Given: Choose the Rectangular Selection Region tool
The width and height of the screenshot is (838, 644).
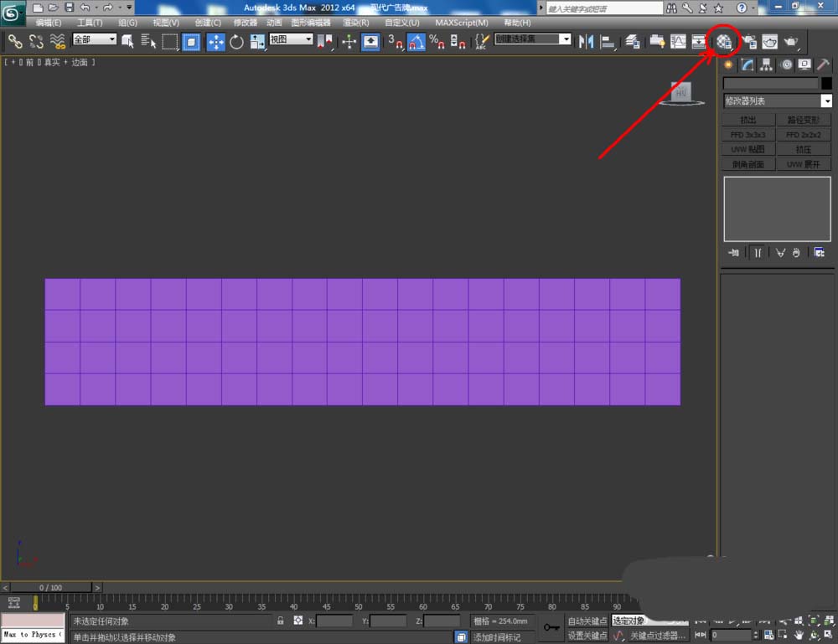Looking at the screenshot, I should [170, 42].
